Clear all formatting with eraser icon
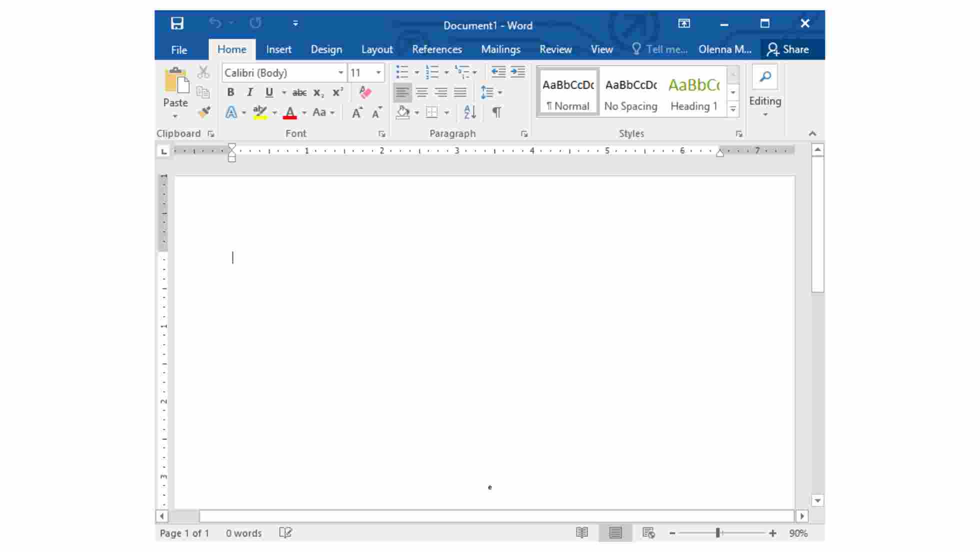The image size is (980, 552). pos(365,92)
